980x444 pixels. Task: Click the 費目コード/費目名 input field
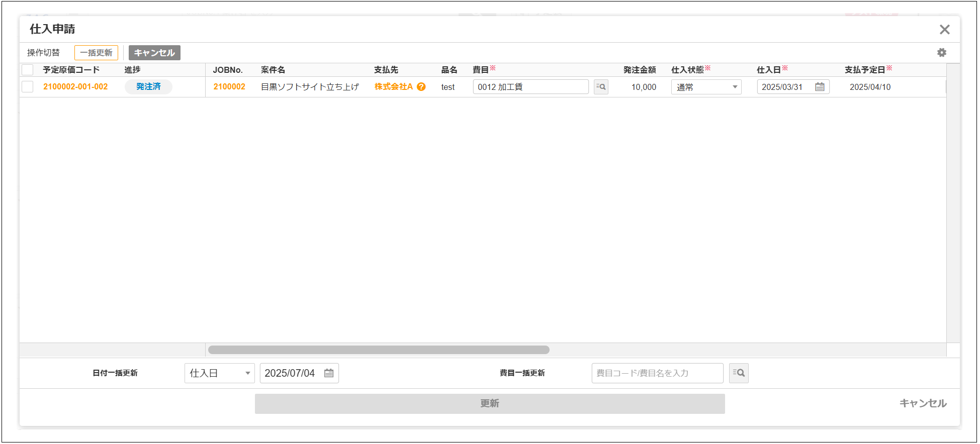pyautogui.click(x=657, y=373)
